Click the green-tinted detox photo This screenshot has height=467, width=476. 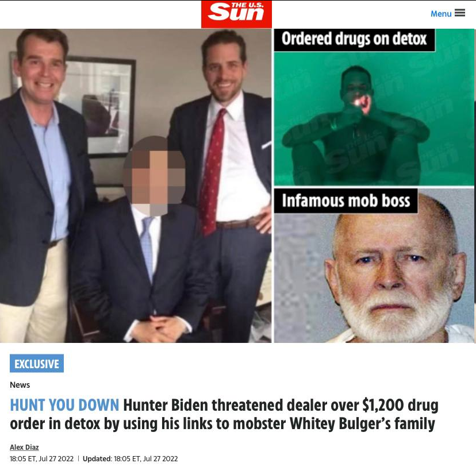[374, 107]
